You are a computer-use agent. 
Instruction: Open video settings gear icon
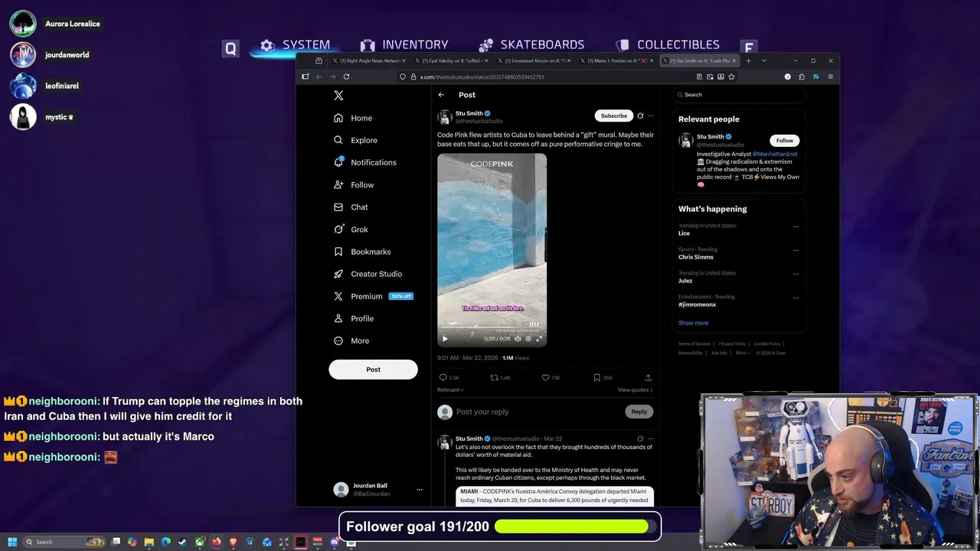528,338
